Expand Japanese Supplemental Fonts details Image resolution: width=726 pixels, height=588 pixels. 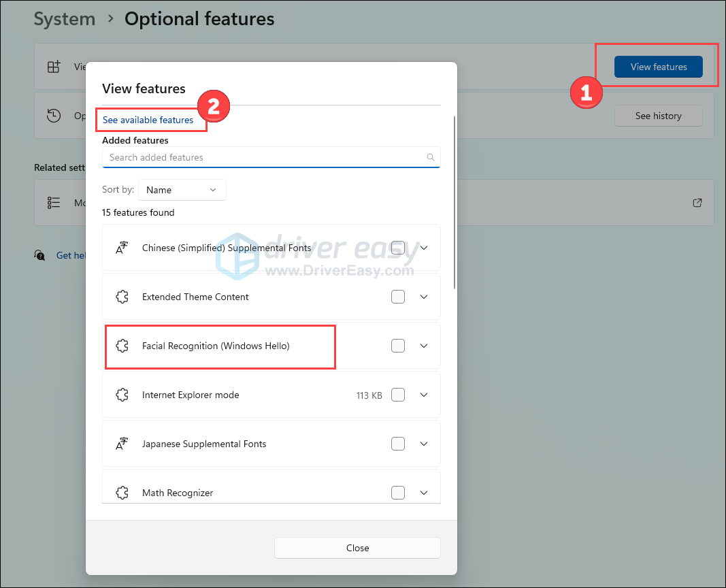point(424,444)
